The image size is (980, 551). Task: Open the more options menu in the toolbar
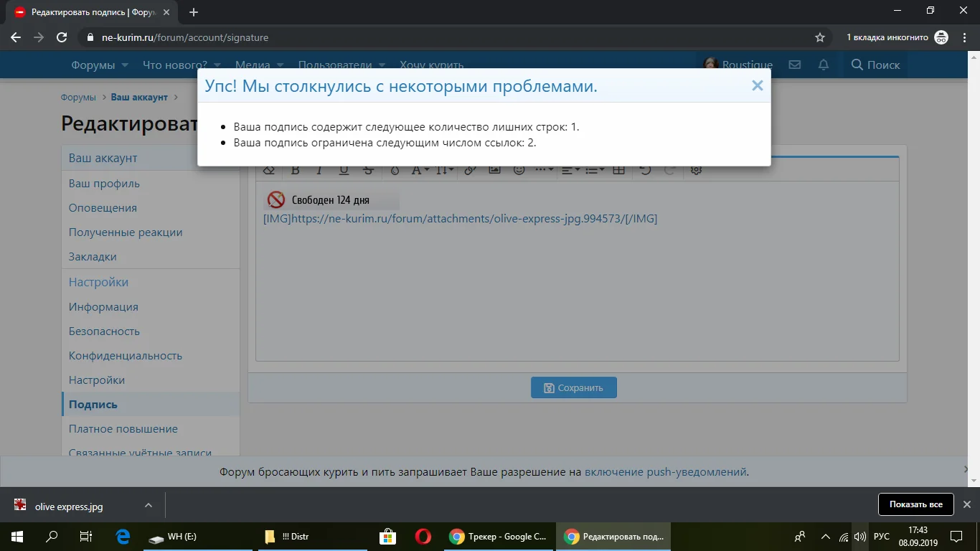pos(543,170)
